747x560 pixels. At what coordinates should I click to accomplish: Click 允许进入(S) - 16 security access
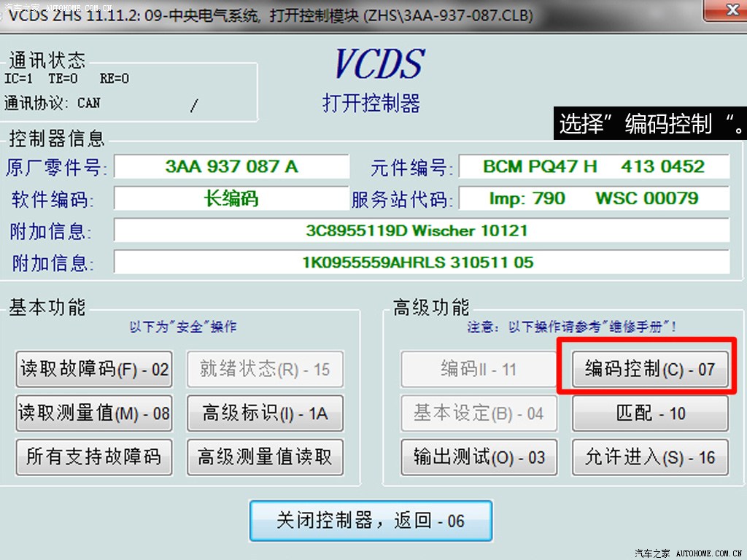tap(650, 456)
